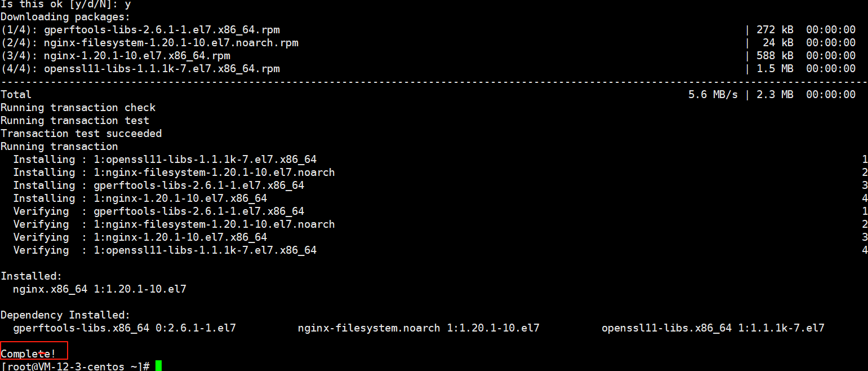
Task: Click the 'Installing : 1:nginx-1.20.1-10.el7.x86_64' line
Action: coord(140,198)
